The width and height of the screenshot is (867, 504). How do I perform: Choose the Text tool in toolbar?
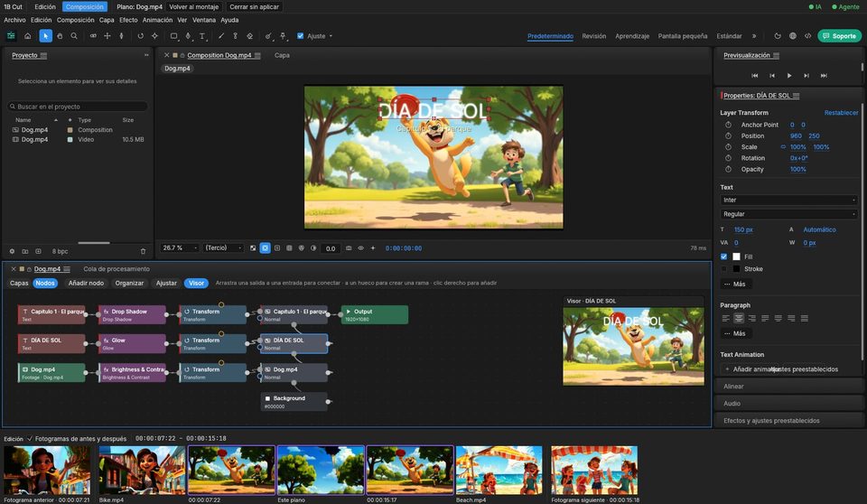(x=202, y=36)
